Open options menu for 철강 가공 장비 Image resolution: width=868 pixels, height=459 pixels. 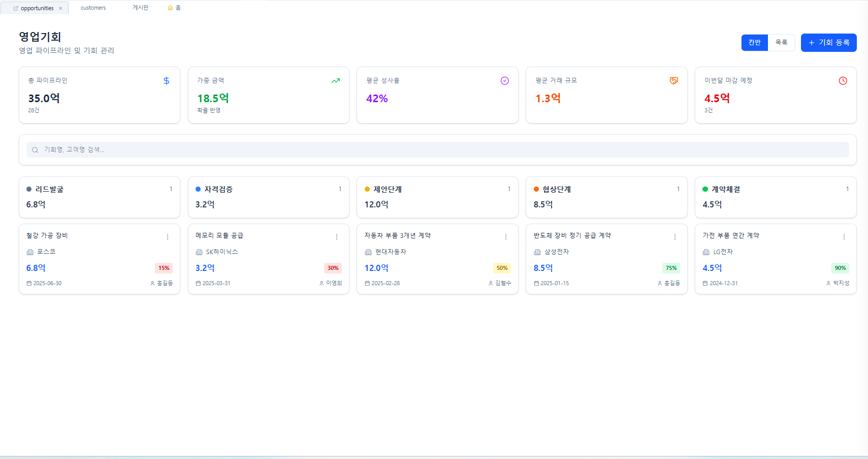tap(168, 237)
